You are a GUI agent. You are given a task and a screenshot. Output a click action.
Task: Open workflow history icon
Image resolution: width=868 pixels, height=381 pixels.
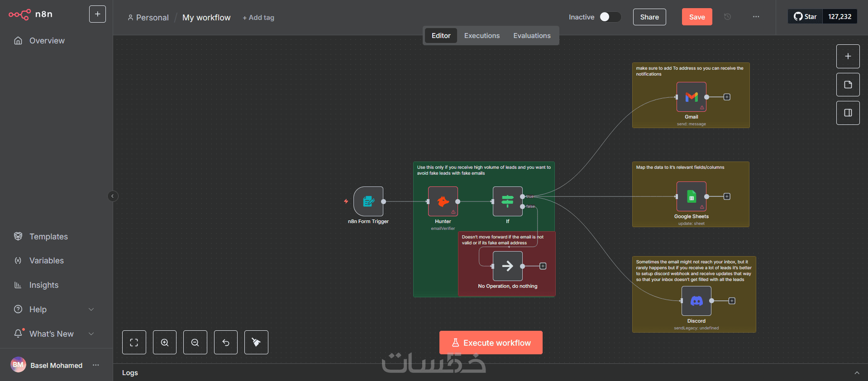coord(728,17)
